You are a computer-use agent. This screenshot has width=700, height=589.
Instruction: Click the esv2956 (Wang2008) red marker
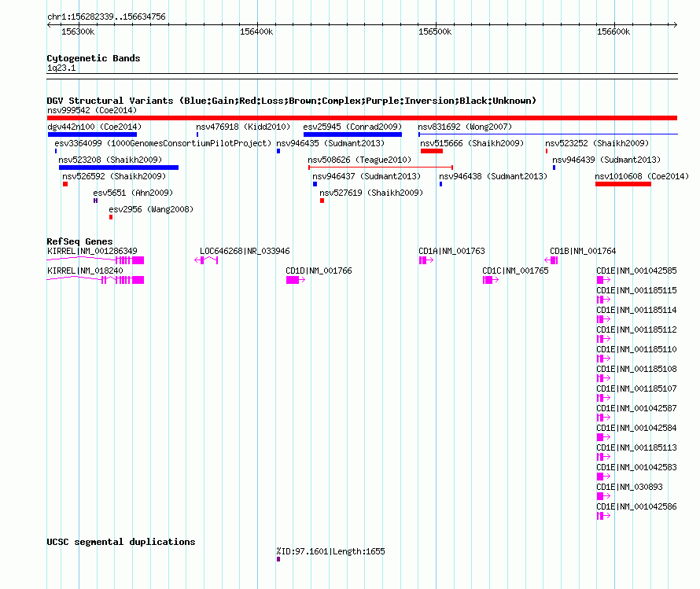click(x=111, y=217)
